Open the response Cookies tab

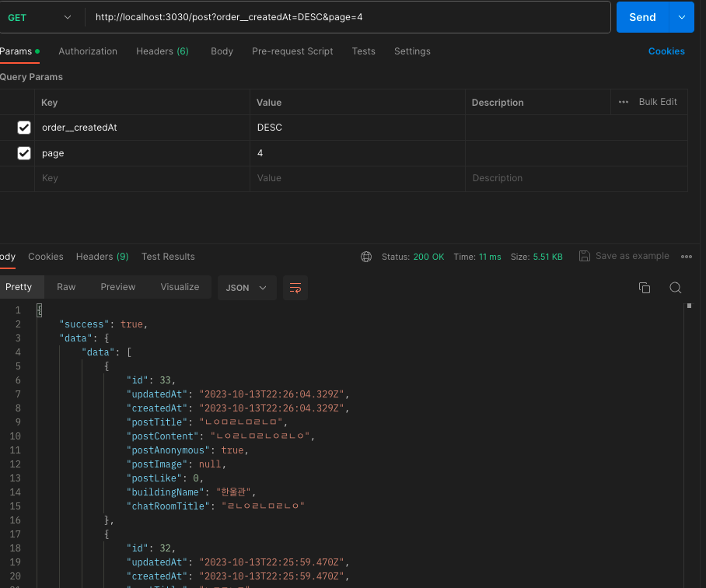point(45,257)
